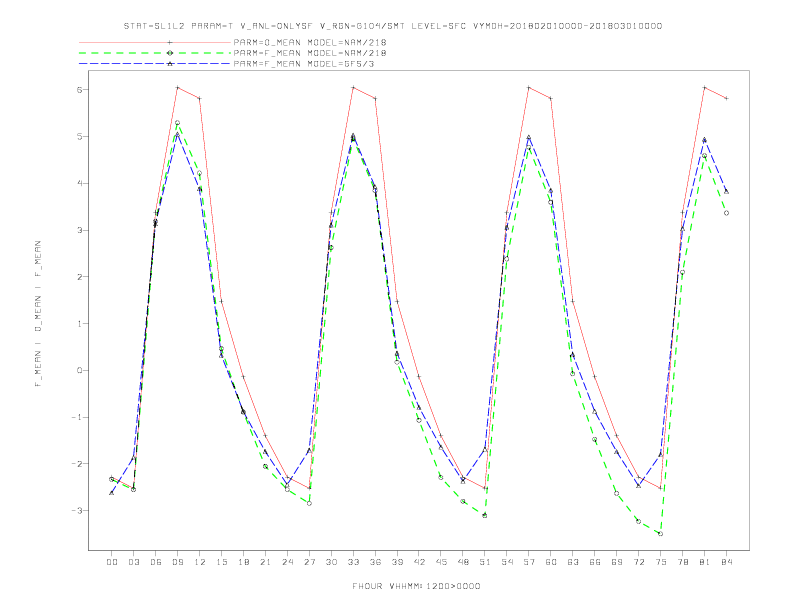Screen dimensions: 792x612
Task: Click x-axis tick label 00
Action: point(112,562)
